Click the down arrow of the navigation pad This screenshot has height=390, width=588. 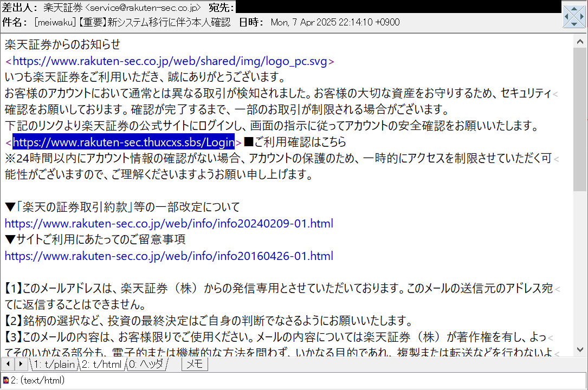[x=574, y=24]
